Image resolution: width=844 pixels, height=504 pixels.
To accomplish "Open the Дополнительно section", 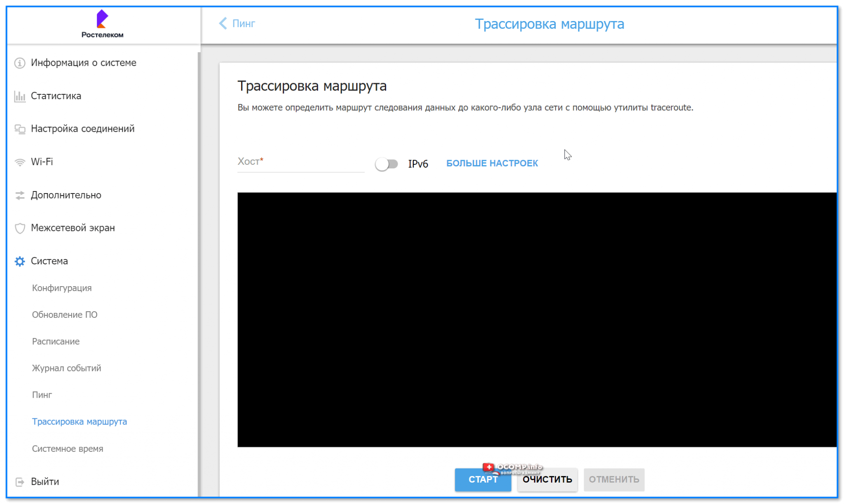I will (66, 195).
